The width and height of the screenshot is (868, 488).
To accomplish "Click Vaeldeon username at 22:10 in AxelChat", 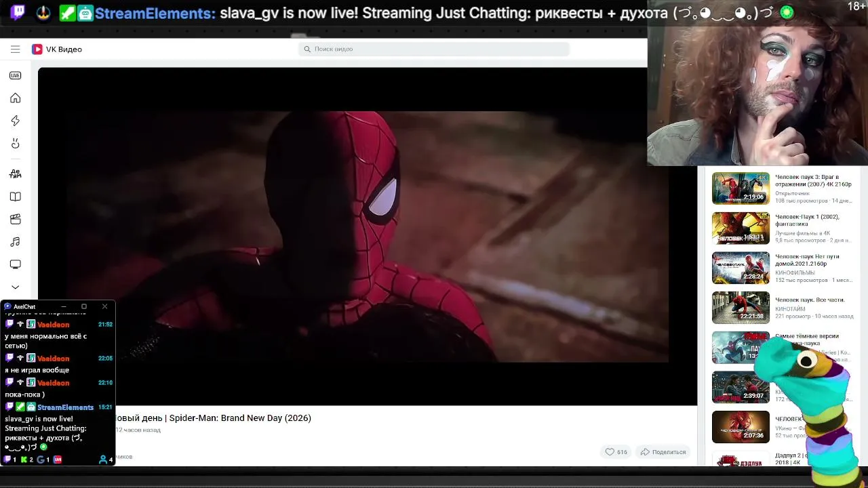I will 53,383.
